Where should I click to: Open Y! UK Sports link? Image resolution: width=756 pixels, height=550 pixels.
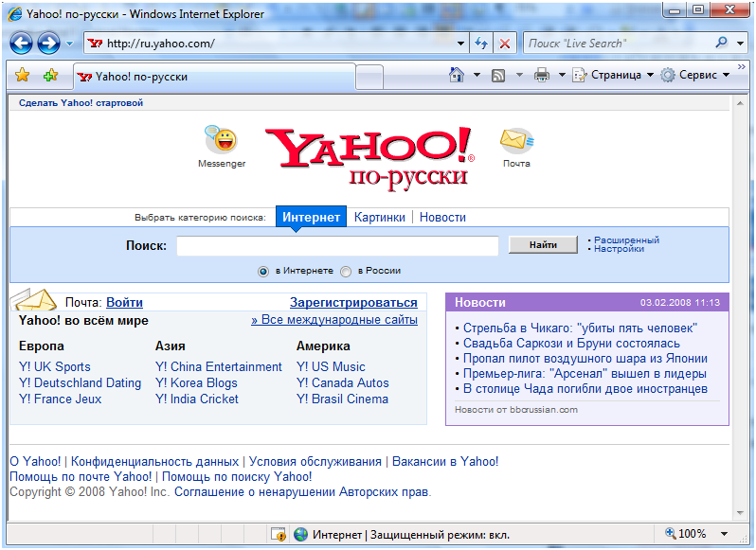(55, 366)
